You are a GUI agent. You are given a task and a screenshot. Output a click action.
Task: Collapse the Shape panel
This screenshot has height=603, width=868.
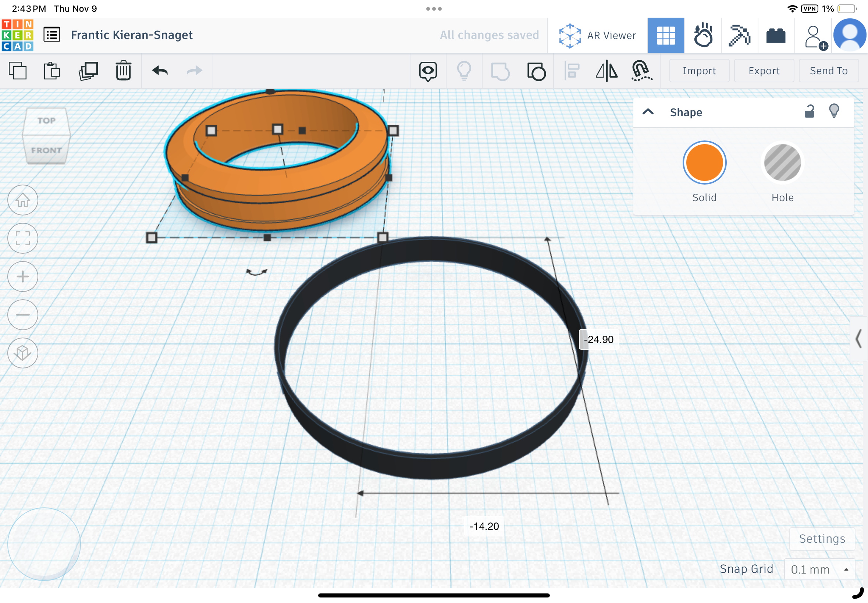coord(648,112)
